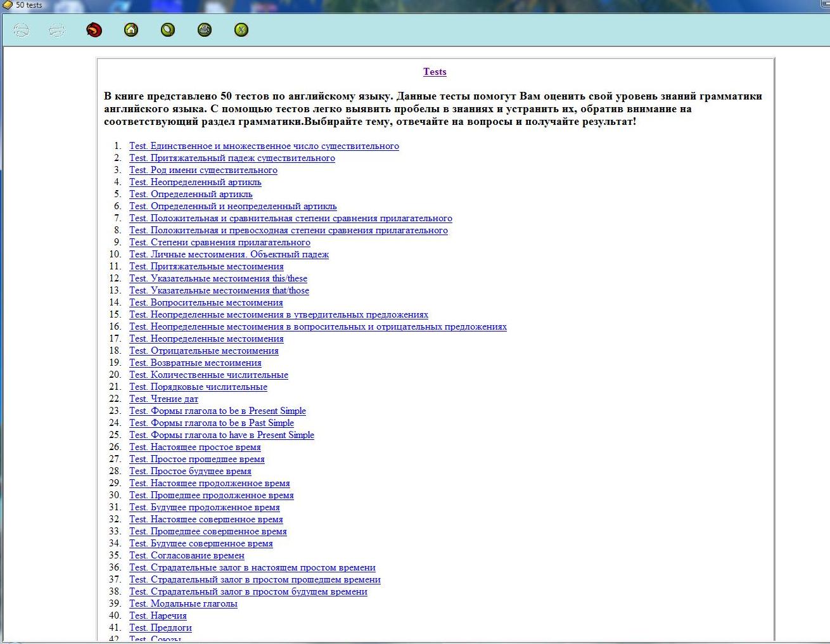The image size is (830, 644).
Task: Open test Указательные местоимения that/those
Action: point(219,290)
